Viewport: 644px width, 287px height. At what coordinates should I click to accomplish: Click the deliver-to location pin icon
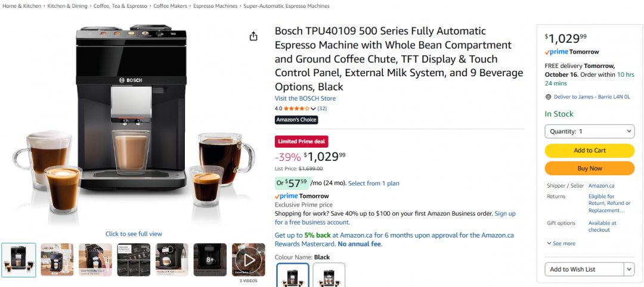(548, 97)
